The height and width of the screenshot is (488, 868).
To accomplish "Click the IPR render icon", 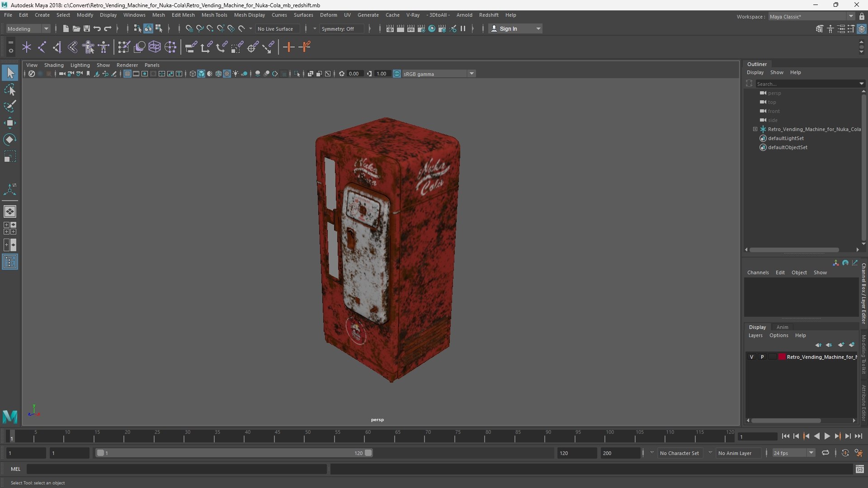I will pyautogui.click(x=410, y=28).
